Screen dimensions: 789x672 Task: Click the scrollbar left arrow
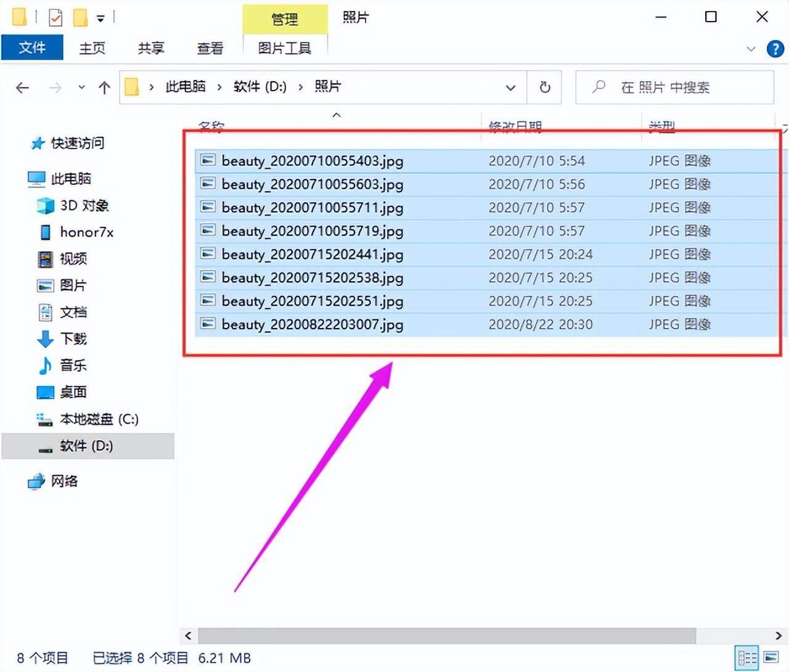(x=188, y=636)
